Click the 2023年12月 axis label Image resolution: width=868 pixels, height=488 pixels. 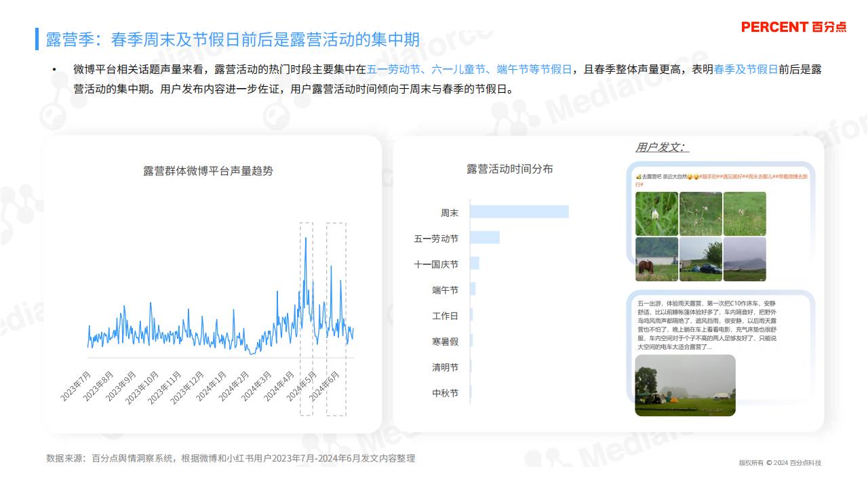click(x=186, y=388)
